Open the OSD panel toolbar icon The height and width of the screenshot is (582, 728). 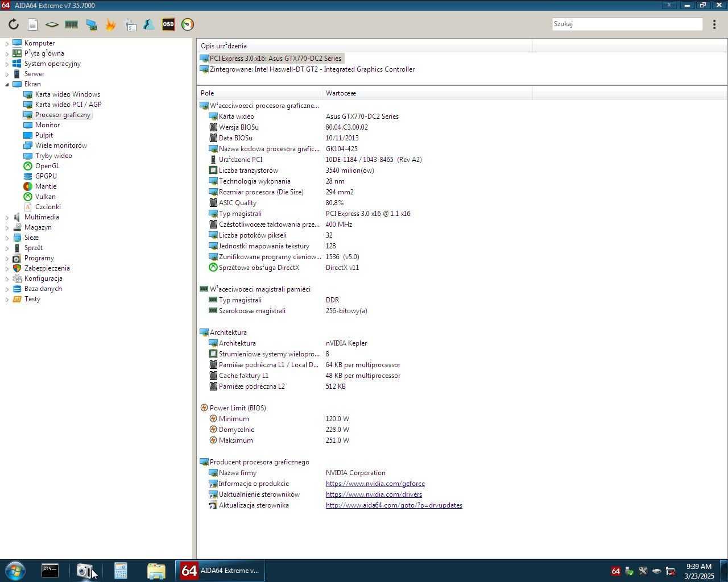click(x=168, y=24)
